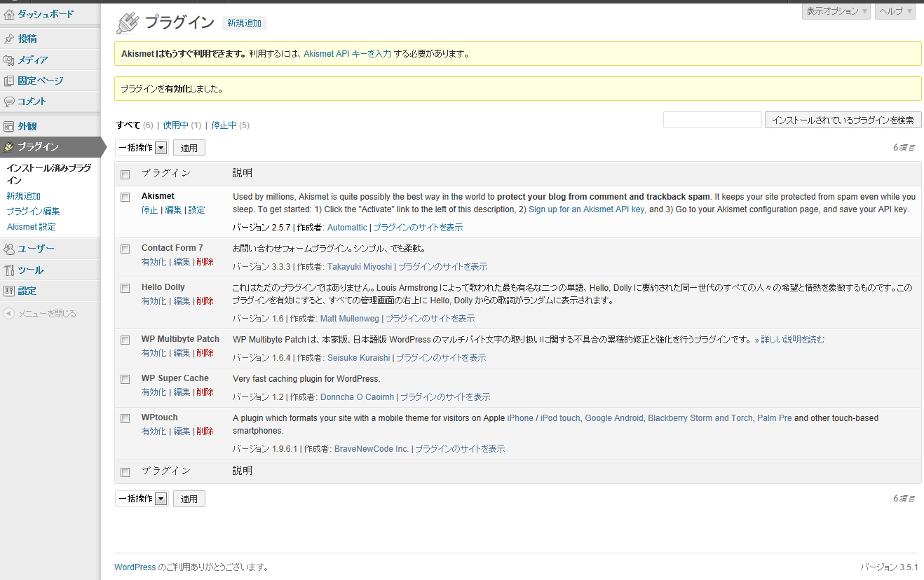Screen dimensions: 924x580
Task: Open the BraveNewCode Inc. author link
Action: pyautogui.click(x=372, y=449)
